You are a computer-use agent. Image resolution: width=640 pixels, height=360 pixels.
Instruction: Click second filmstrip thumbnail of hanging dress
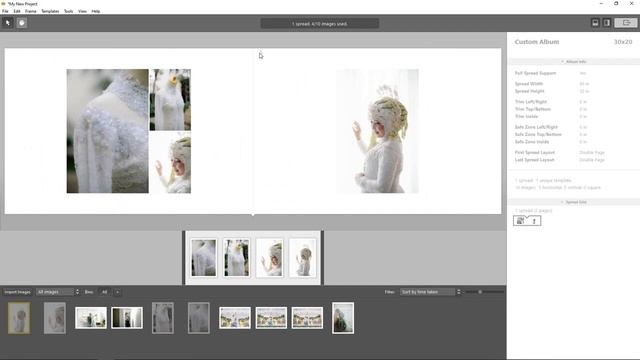236,258
